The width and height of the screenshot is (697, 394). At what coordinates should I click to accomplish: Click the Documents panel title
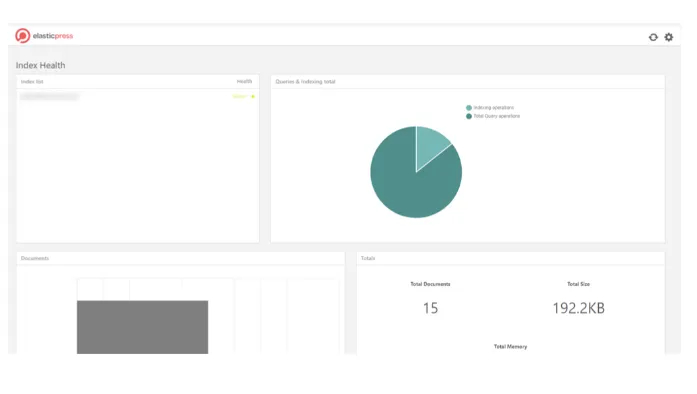[35, 258]
